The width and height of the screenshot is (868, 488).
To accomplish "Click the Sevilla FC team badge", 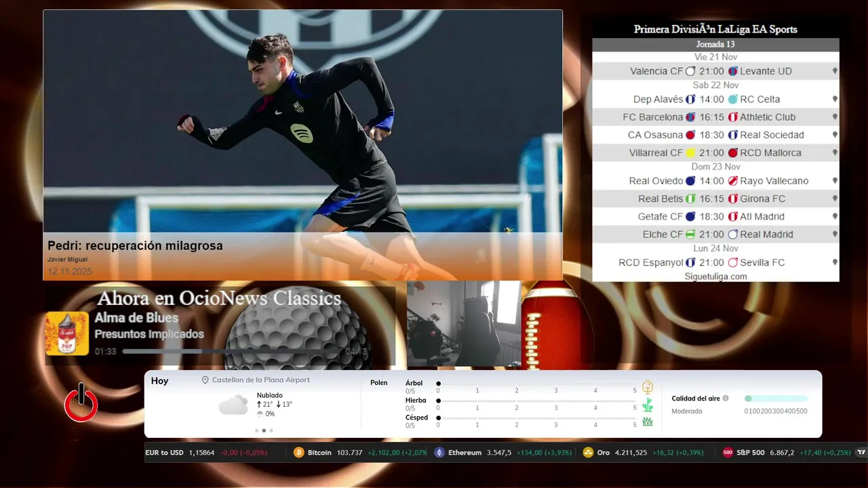I will point(733,262).
